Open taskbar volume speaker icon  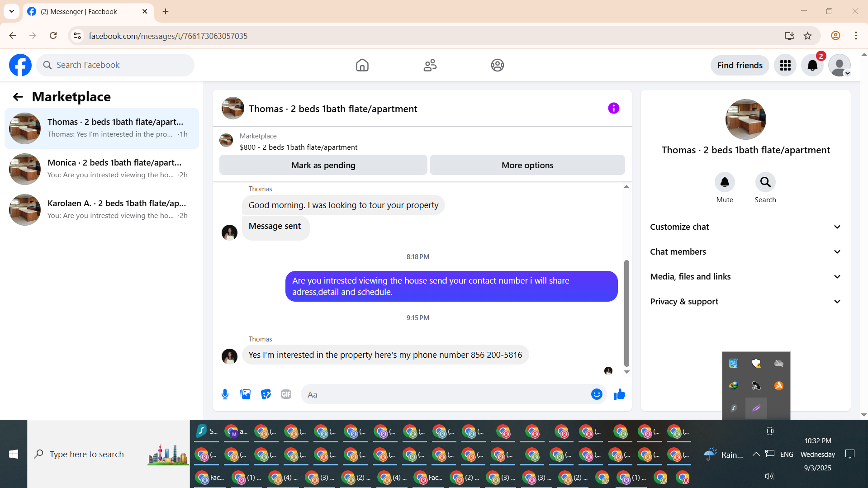769,476
